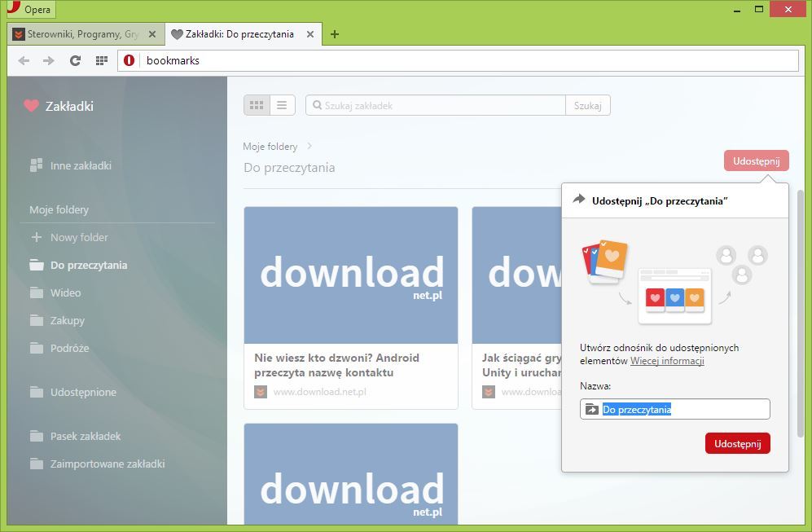Image resolution: width=812 pixels, height=532 pixels.
Task: Open the Więcej informacji link
Action: click(667, 361)
